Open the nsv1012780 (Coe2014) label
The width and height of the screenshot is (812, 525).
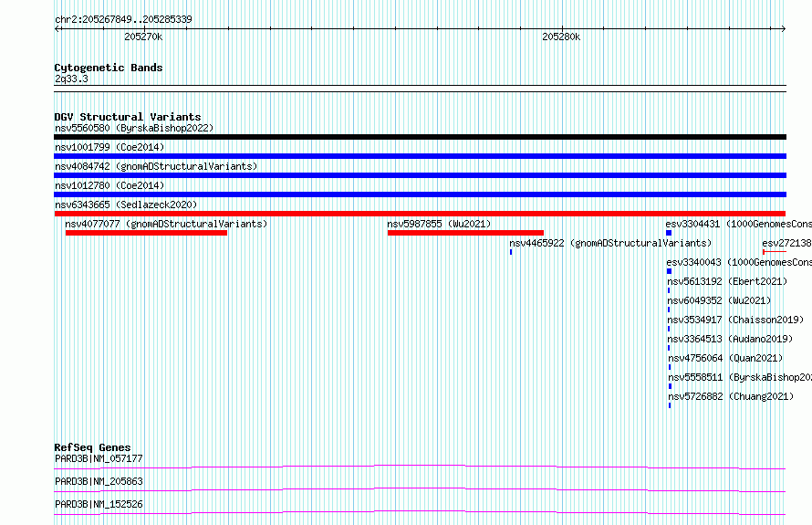pos(109,185)
